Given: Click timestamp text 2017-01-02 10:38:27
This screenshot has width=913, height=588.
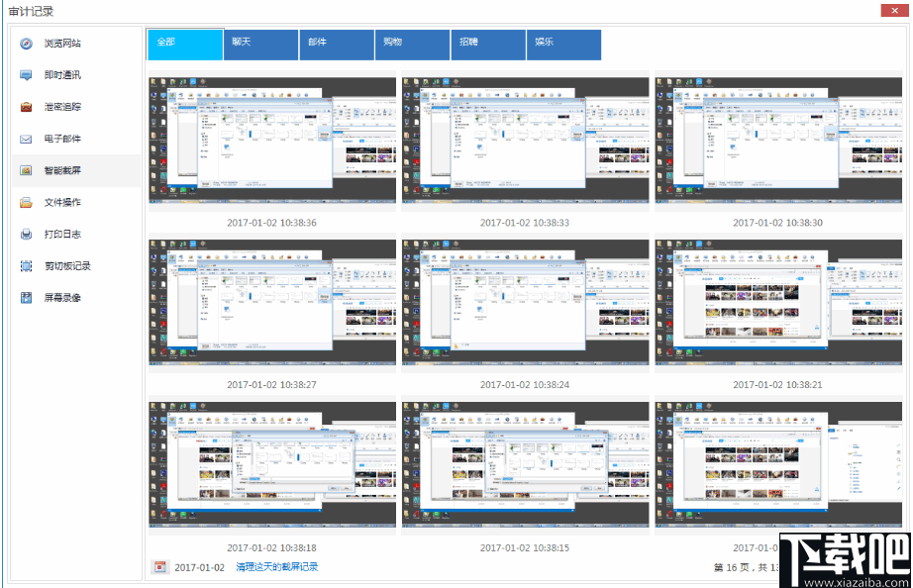Looking at the screenshot, I should pyautogui.click(x=272, y=385).
